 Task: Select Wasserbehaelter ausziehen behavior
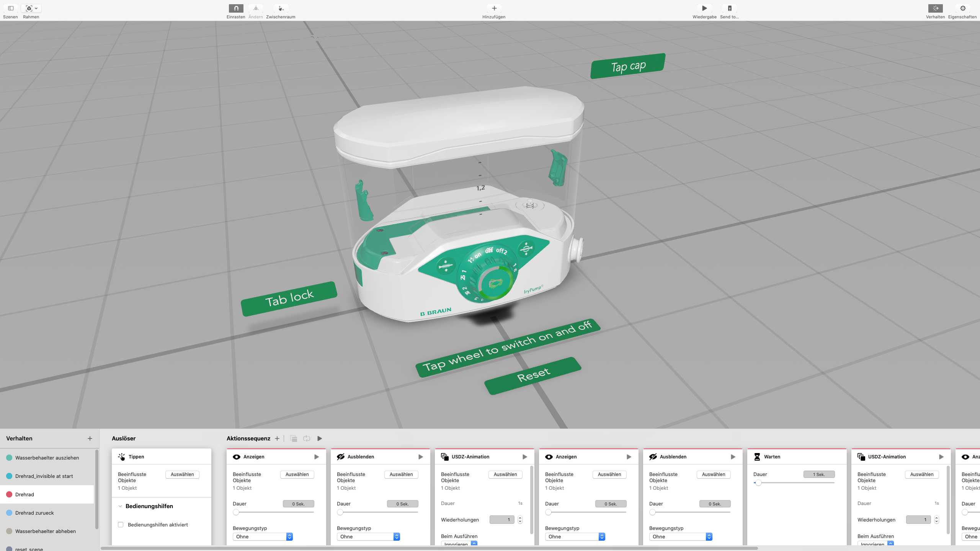[47, 458]
